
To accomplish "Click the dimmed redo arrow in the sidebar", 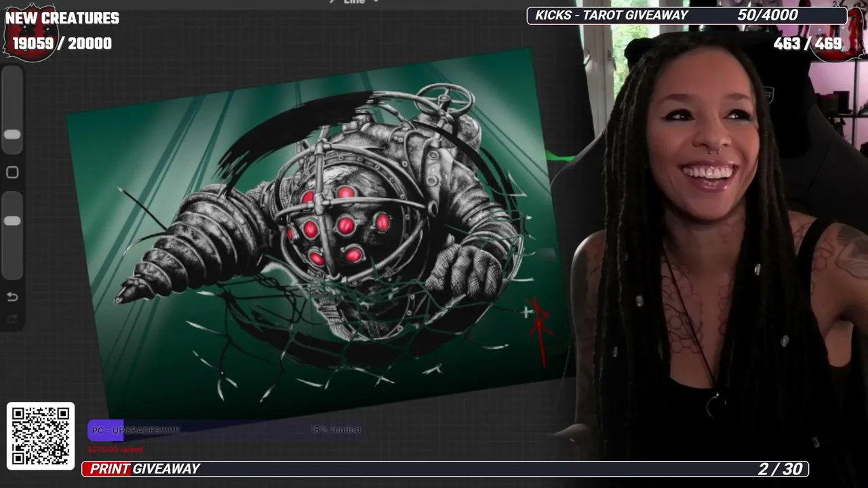I will 12,319.
